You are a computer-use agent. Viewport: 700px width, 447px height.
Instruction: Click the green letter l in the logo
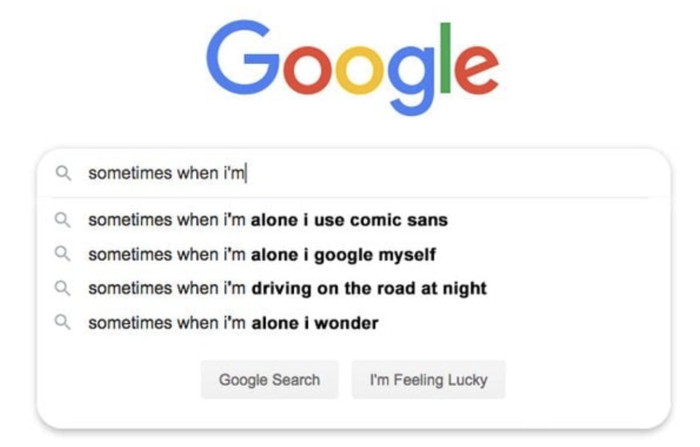coord(445,58)
